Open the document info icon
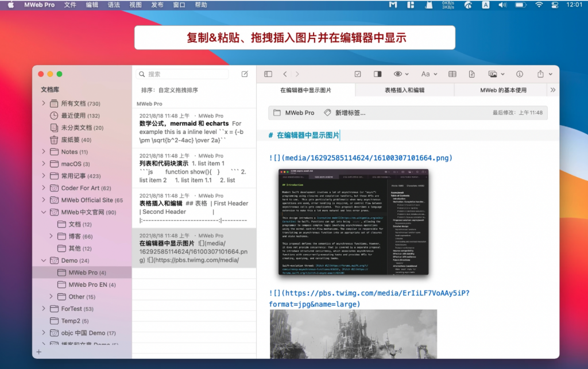 point(519,74)
